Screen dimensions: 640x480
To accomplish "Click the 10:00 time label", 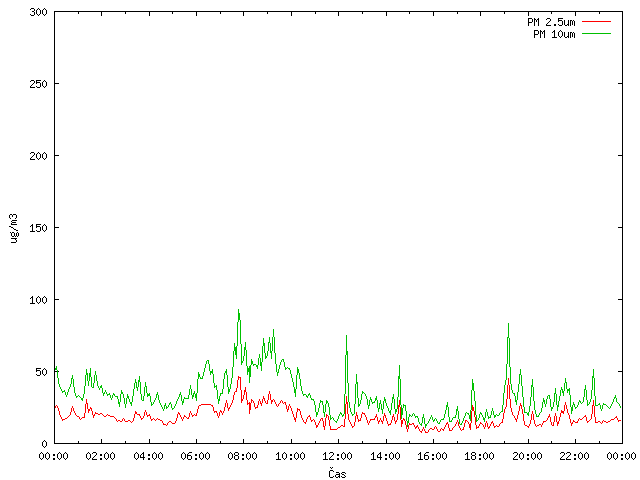I will coord(290,456).
